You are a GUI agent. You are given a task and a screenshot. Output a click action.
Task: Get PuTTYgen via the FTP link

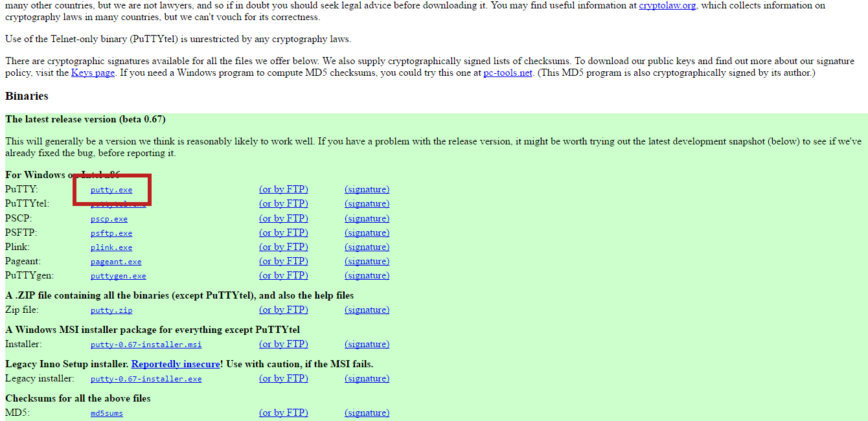[284, 275]
